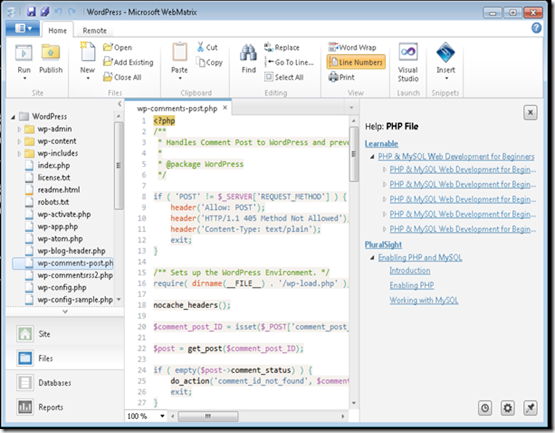Select wp-blog-header.php in file tree
This screenshot has height=433, width=555.
(71, 251)
